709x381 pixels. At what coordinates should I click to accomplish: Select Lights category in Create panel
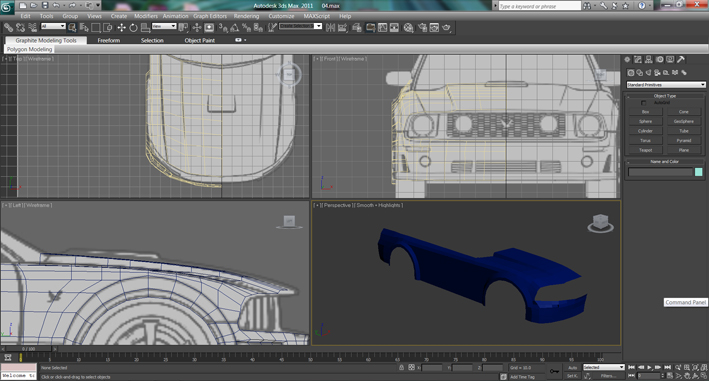point(648,72)
